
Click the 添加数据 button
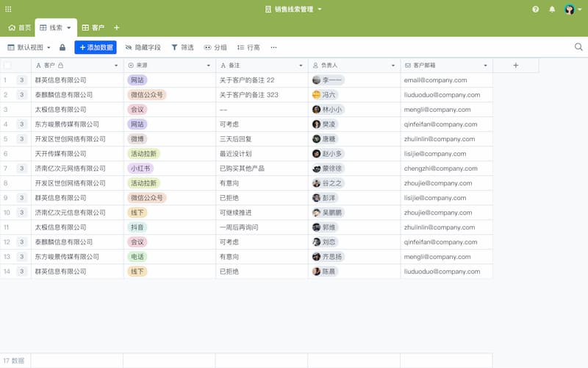click(96, 47)
